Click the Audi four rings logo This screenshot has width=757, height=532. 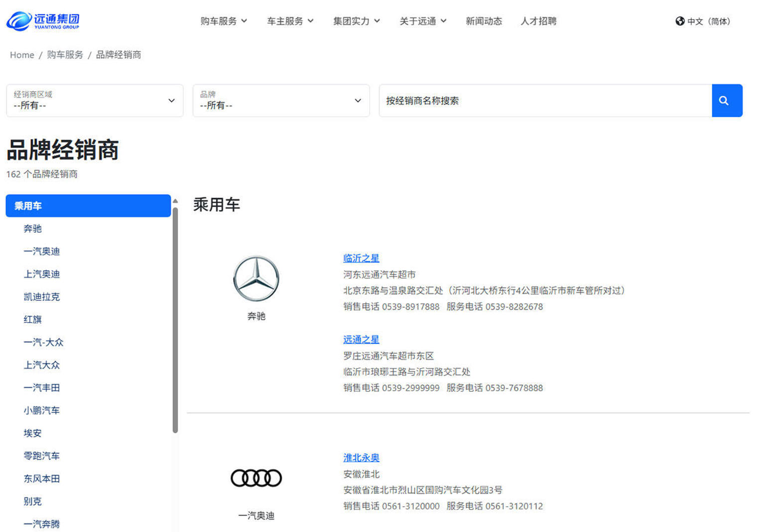tap(256, 478)
